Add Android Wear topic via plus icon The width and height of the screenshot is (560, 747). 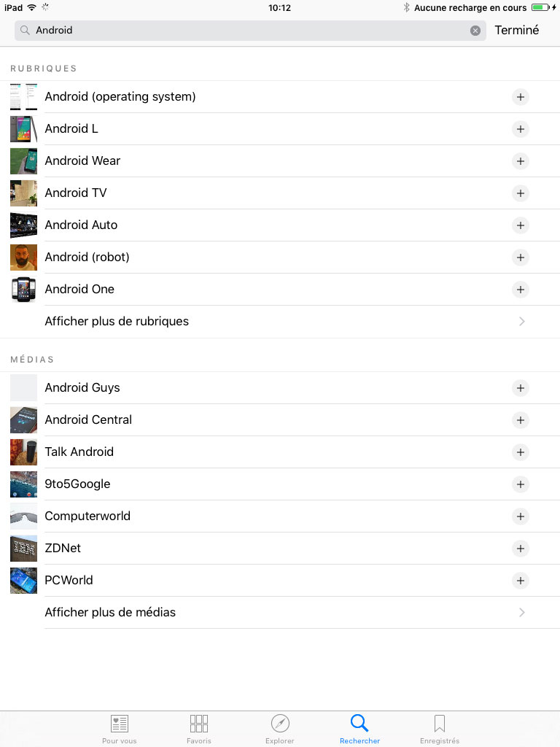pyautogui.click(x=521, y=161)
